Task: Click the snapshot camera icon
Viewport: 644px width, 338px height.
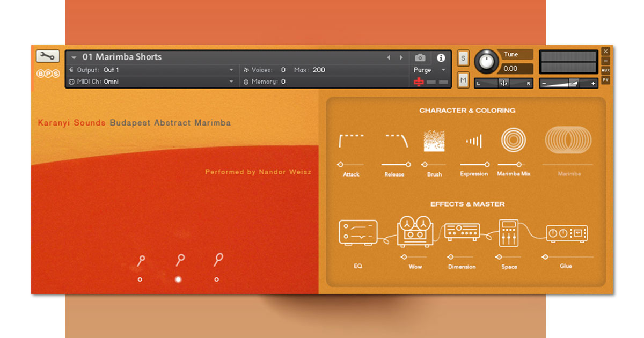Action: [420, 57]
